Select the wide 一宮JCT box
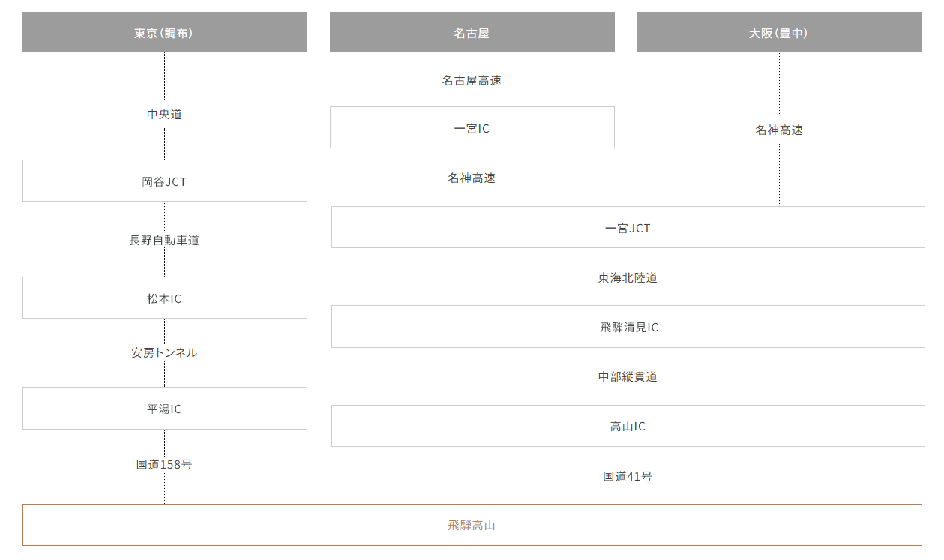Viewport: 944px width, 560px height. click(628, 228)
